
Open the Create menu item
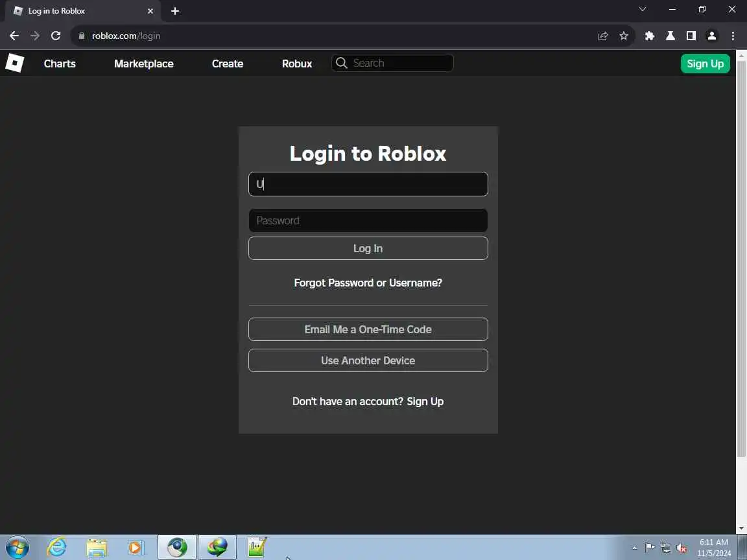(228, 64)
